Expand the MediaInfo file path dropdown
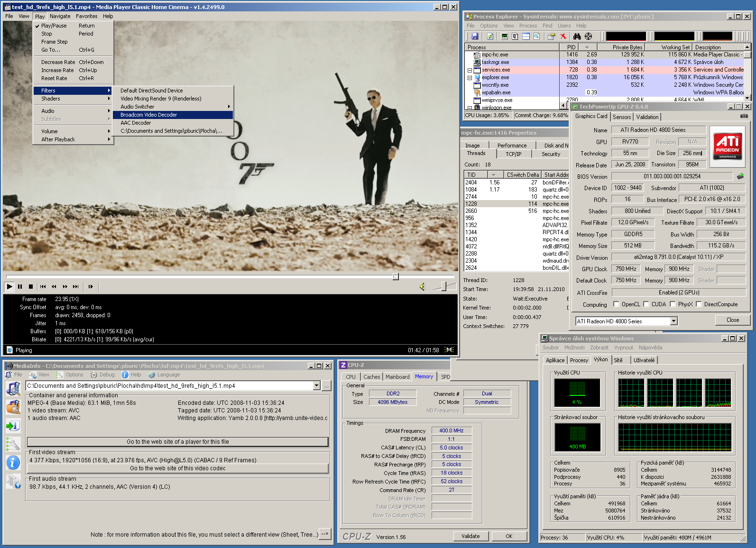The height and width of the screenshot is (548, 756). (316, 386)
